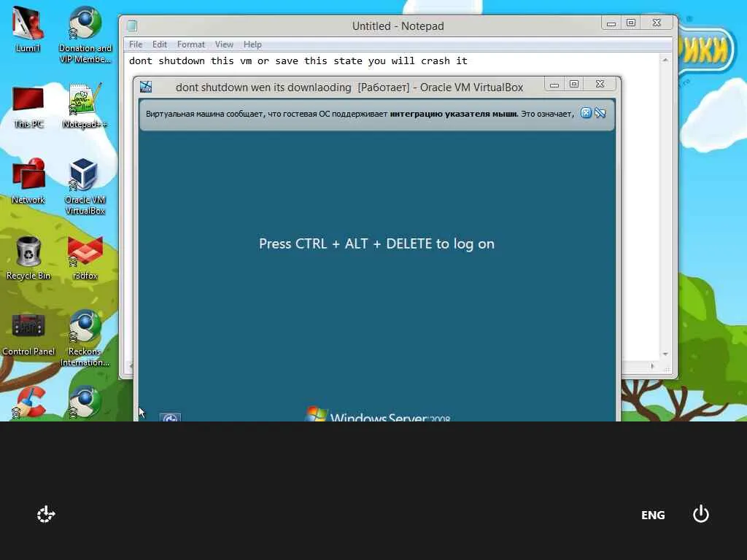Dismiss the mouse integration notification
This screenshot has width=747, height=560.
(586, 113)
